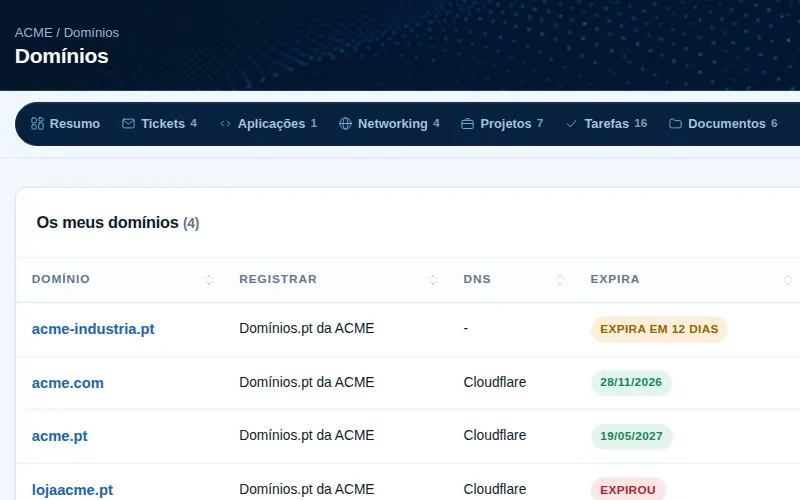The image size is (800, 500).
Task: Click Cloudflare in the acme.com row
Action: 494,382
